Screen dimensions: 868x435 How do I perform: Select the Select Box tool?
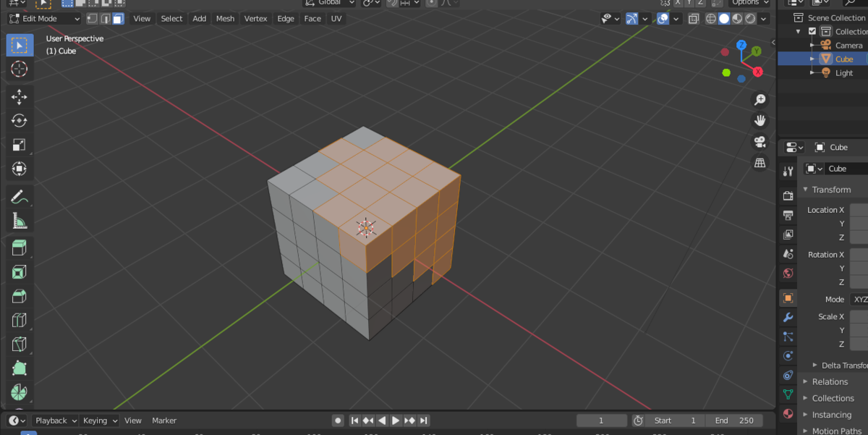pos(20,45)
